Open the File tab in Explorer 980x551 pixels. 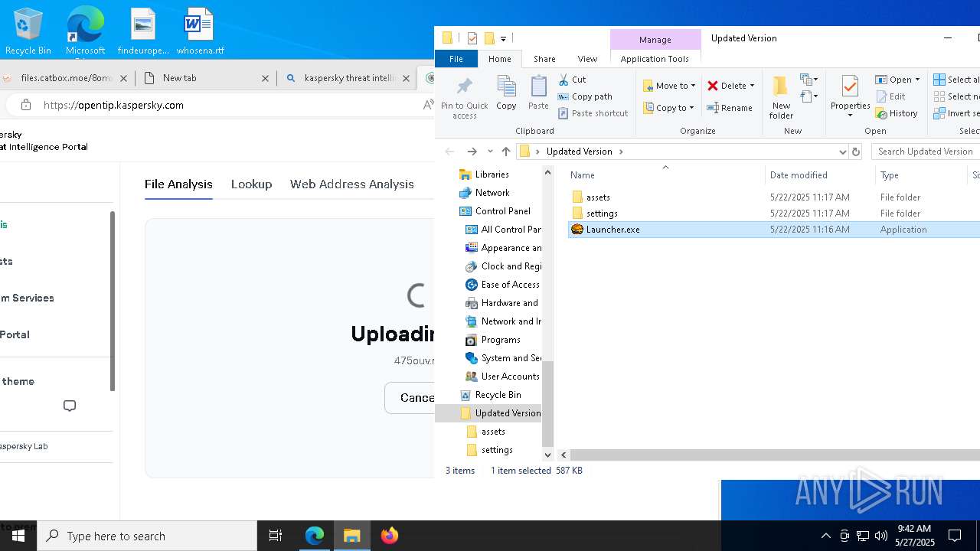click(x=456, y=59)
